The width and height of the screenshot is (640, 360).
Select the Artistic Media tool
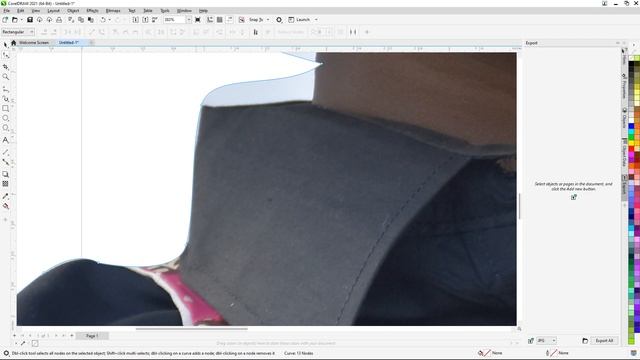tap(5, 98)
